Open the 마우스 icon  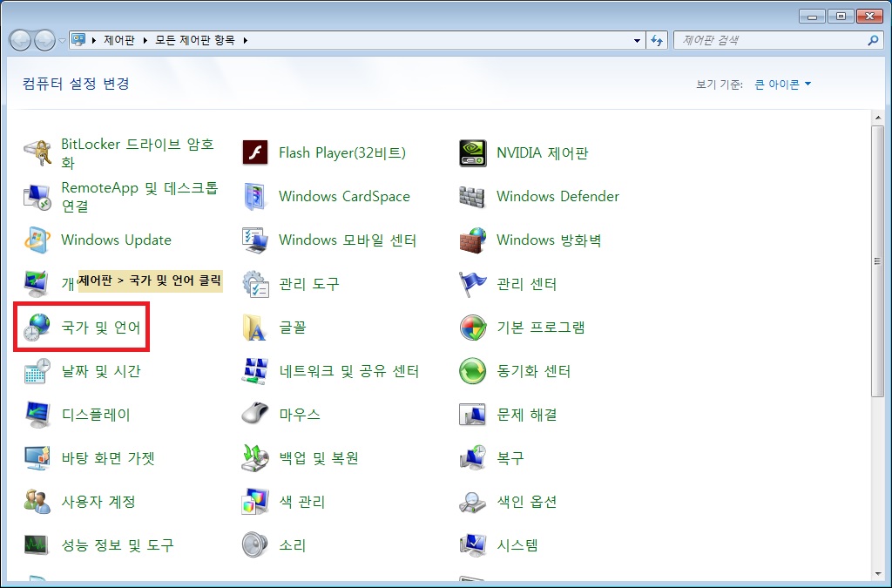(255, 415)
